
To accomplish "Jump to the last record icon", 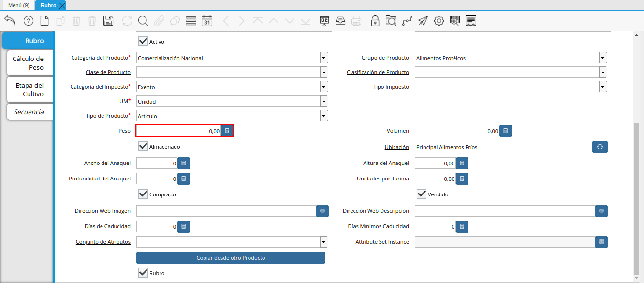I will pyautogui.click(x=306, y=21).
